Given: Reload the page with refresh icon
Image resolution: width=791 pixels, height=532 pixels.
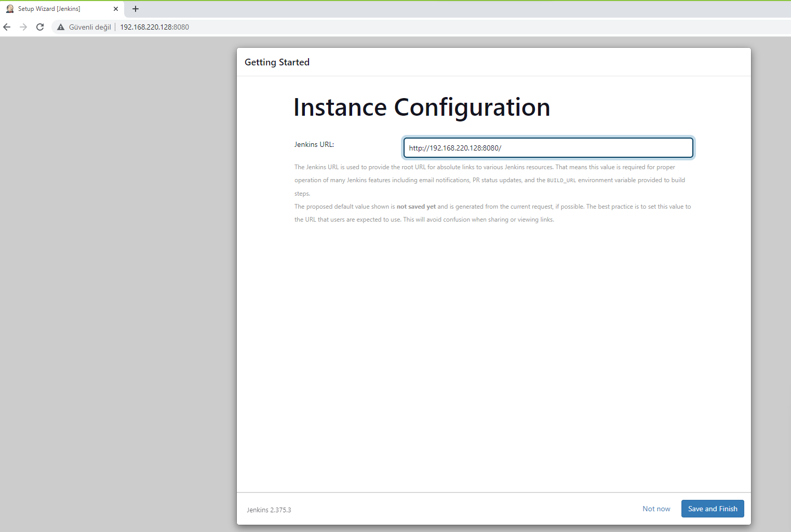Looking at the screenshot, I should pyautogui.click(x=40, y=27).
